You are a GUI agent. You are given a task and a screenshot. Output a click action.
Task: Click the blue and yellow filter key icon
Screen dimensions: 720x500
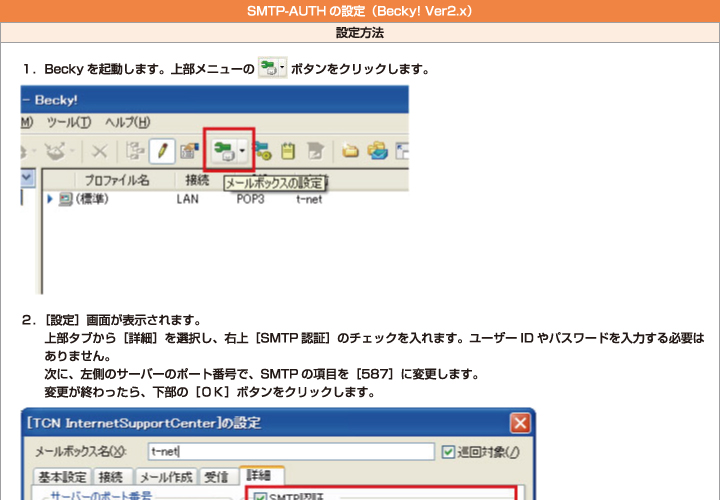point(263,151)
